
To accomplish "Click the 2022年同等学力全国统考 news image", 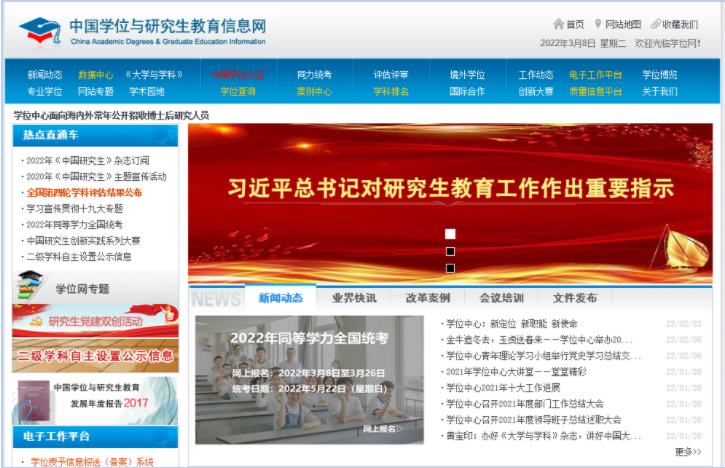I will click(309, 380).
